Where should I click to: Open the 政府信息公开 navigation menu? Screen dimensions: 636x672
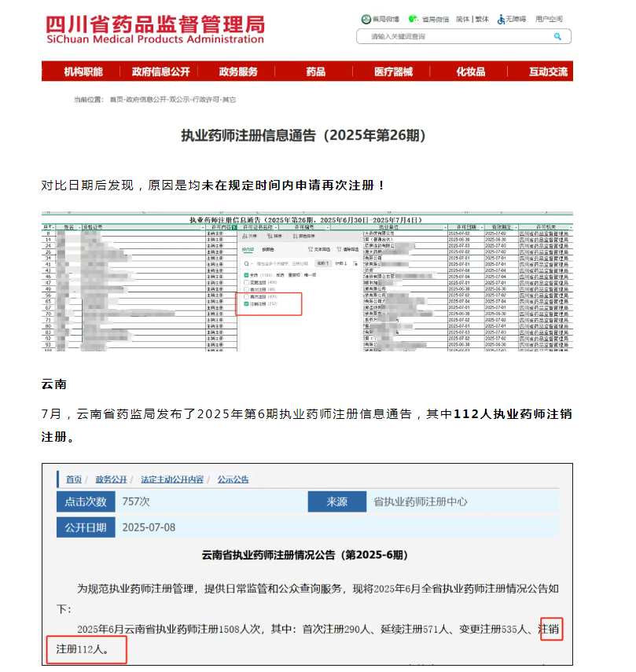(160, 72)
